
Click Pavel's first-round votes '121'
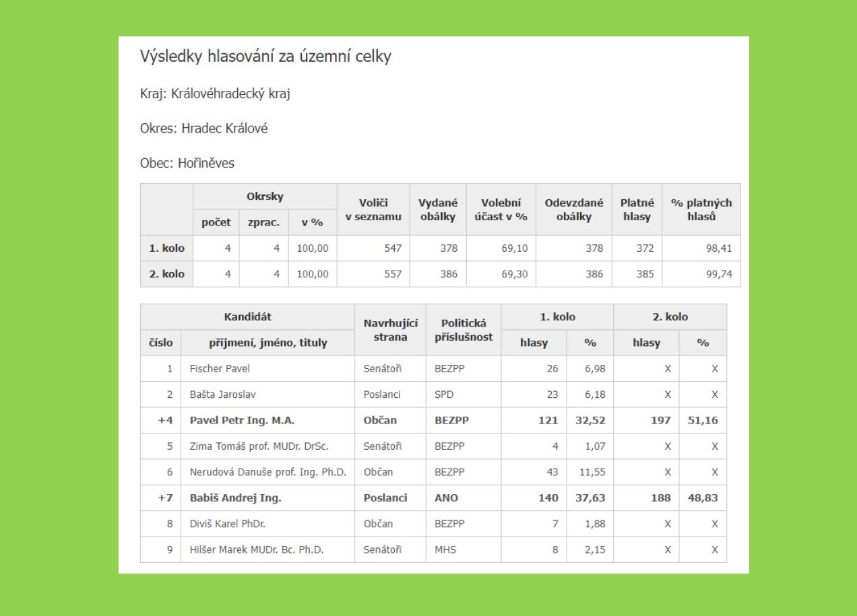click(x=548, y=420)
